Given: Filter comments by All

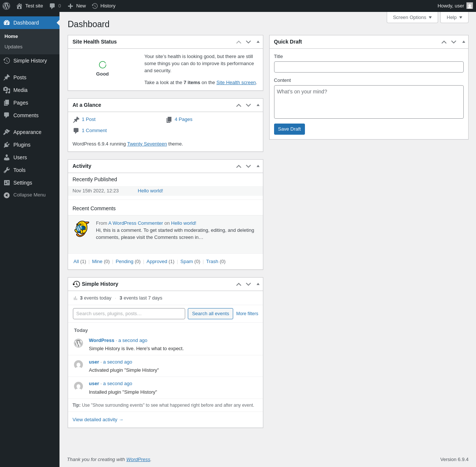Looking at the screenshot, I should tap(76, 262).
